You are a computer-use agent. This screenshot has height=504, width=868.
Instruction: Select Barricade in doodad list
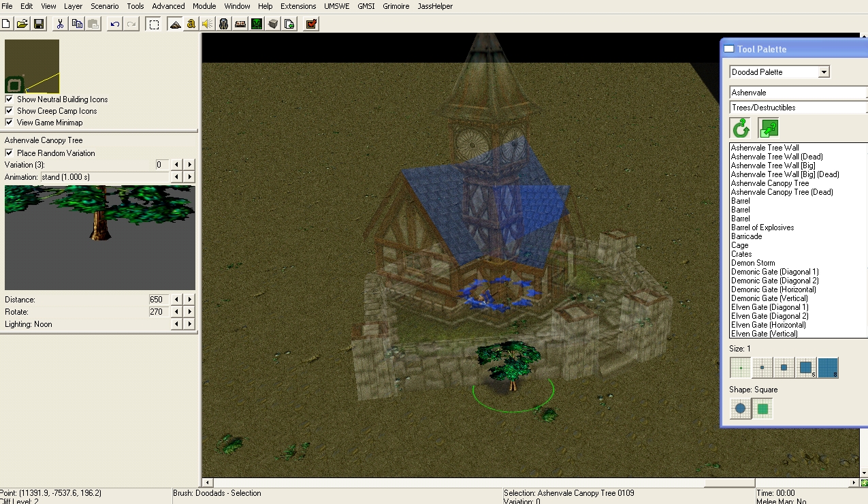746,236
